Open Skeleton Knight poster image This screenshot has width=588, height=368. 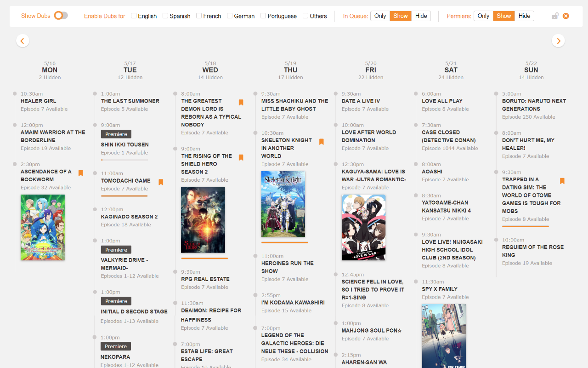(x=283, y=204)
